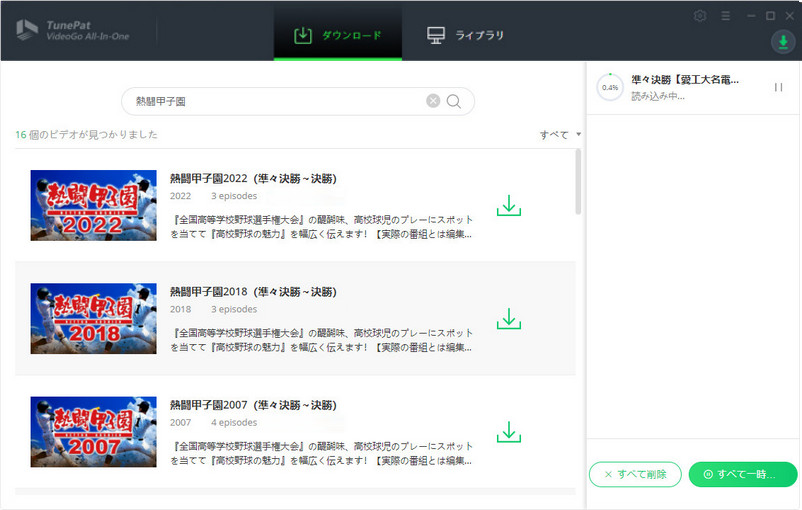
Task: Open the hamburger menu icon
Action: point(725,16)
